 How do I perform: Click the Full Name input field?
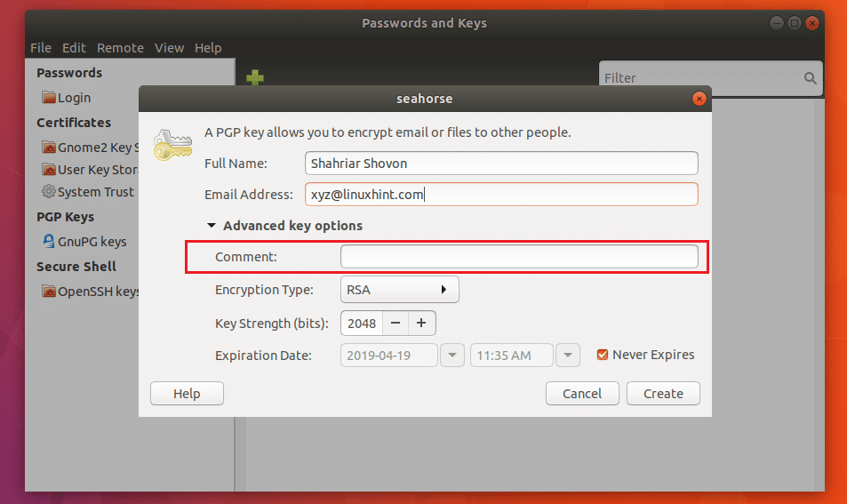pyautogui.click(x=501, y=164)
